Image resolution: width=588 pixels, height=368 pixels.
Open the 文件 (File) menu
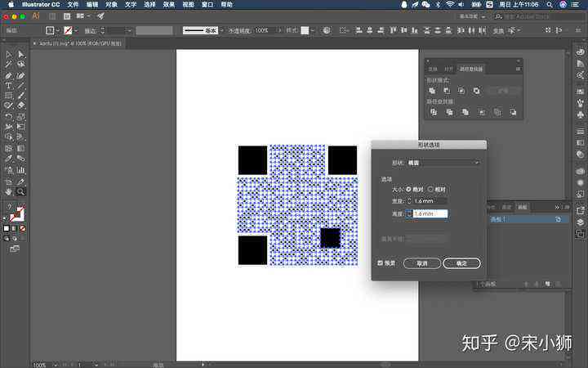tap(73, 5)
